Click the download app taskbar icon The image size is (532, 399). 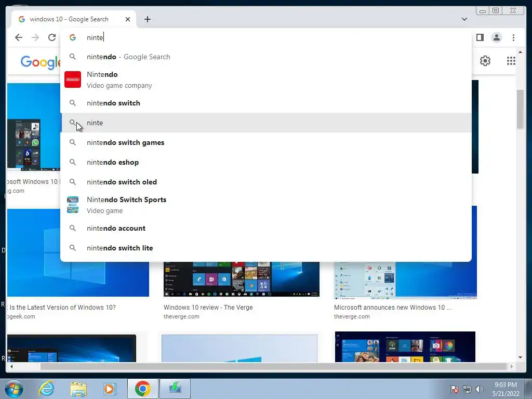[x=175, y=389]
